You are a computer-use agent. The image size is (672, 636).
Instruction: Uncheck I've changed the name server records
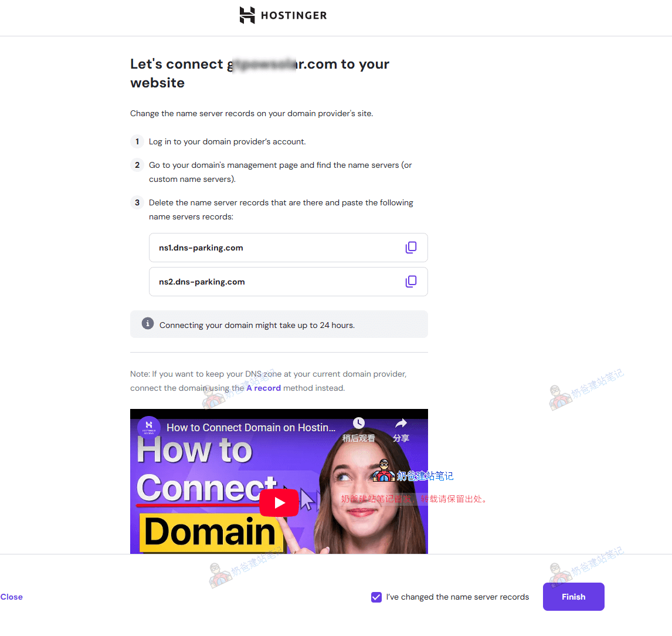(376, 597)
